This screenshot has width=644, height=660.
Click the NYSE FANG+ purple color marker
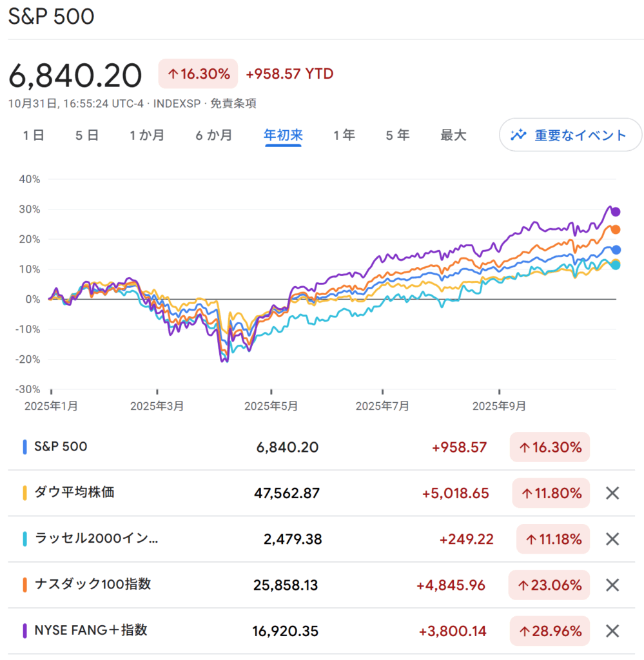pos(24,630)
